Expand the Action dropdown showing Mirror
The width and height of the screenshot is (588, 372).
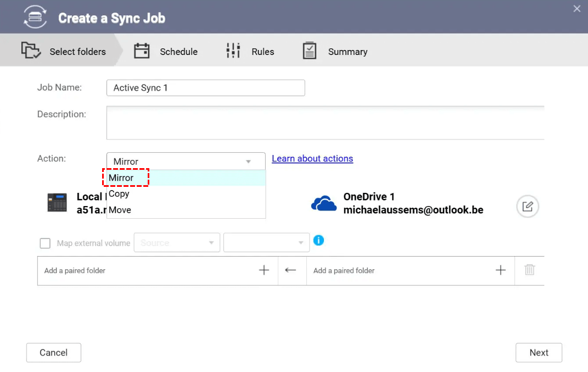(186, 162)
